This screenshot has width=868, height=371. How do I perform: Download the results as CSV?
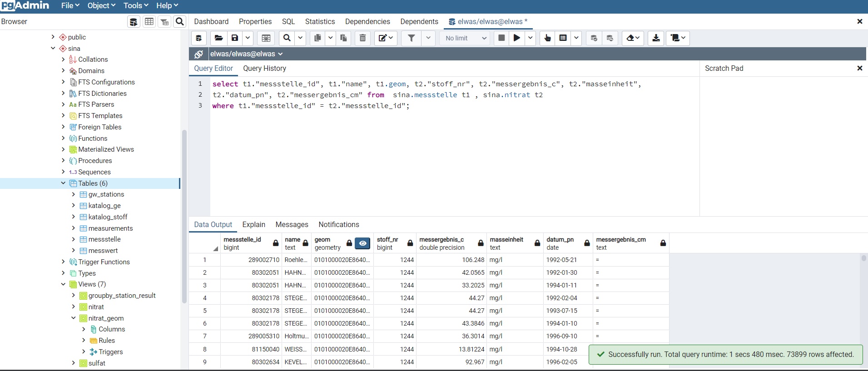pyautogui.click(x=656, y=38)
